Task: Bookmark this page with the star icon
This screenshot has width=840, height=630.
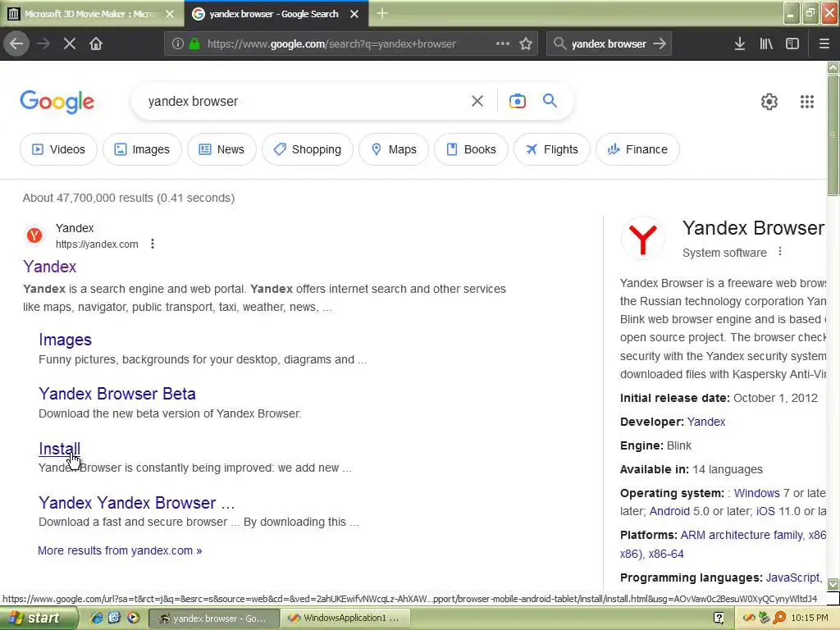Action: tap(526, 43)
